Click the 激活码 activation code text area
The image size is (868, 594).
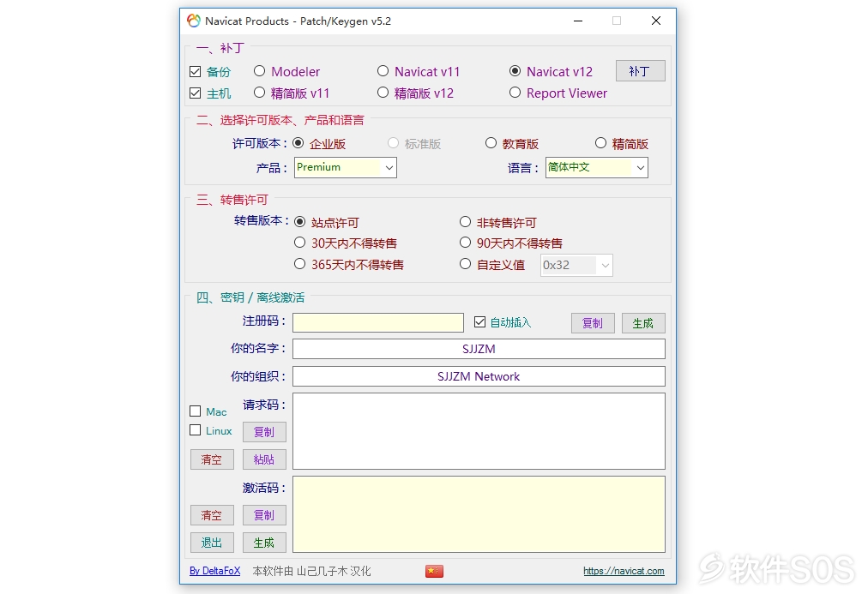coord(479,514)
